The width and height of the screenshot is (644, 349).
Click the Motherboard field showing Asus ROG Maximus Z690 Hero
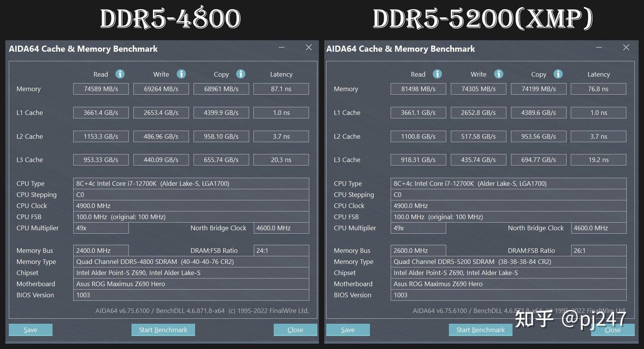[191, 284]
